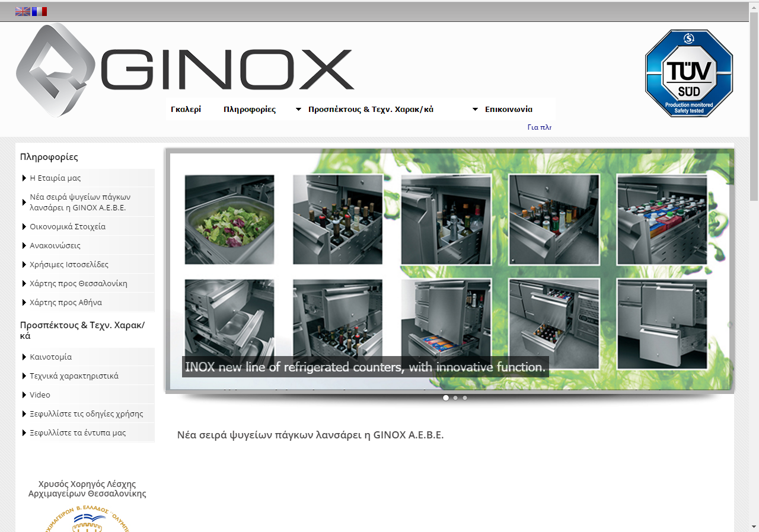Screen dimensions: 759x532
Task: Expand dropdown arrow next to Πληροφορίες menu
Action: pyautogui.click(x=298, y=110)
